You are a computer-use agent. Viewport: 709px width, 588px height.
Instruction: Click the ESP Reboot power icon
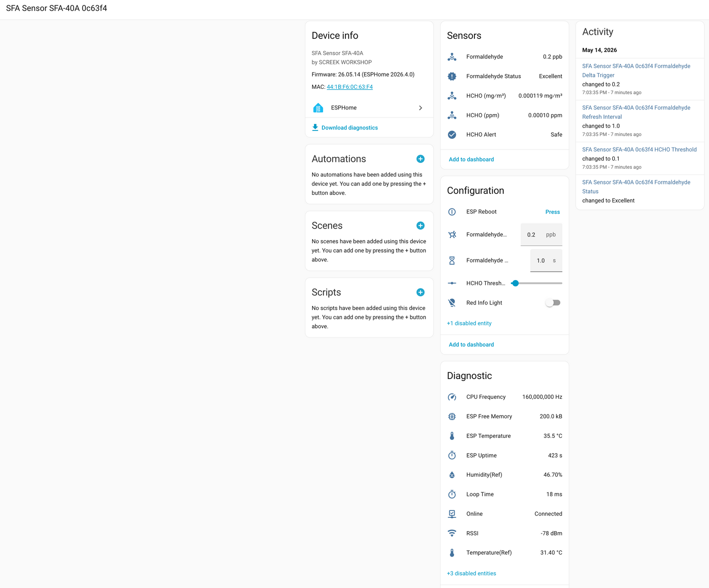(452, 212)
